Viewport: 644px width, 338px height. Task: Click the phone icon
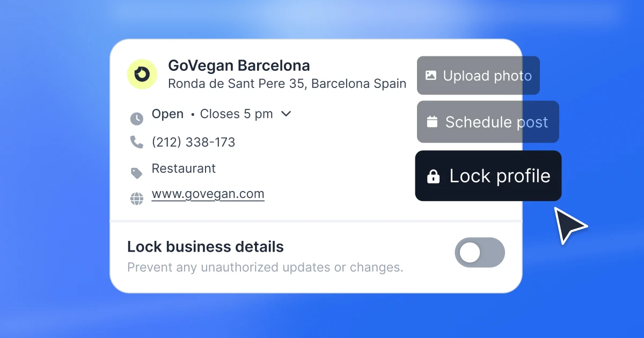137,142
